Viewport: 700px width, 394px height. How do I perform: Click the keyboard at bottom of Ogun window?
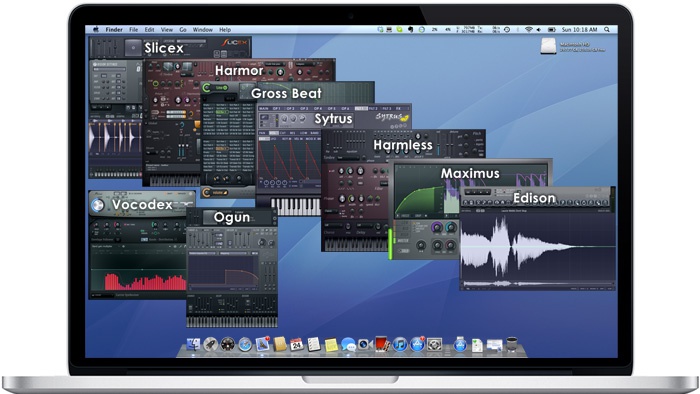click(x=232, y=322)
